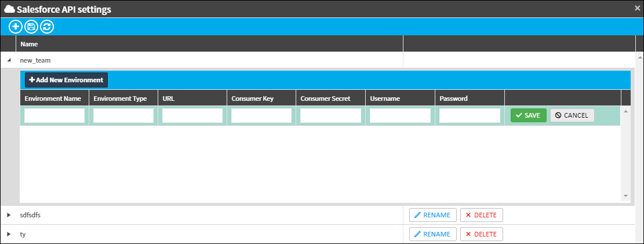
Task: Delete the ty entry
Action: point(481,234)
